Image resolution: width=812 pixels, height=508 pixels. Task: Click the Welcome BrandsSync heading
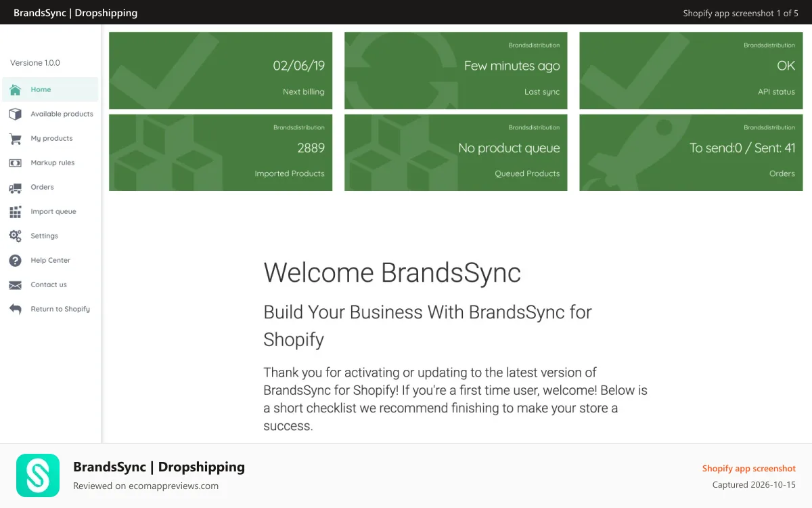click(392, 272)
